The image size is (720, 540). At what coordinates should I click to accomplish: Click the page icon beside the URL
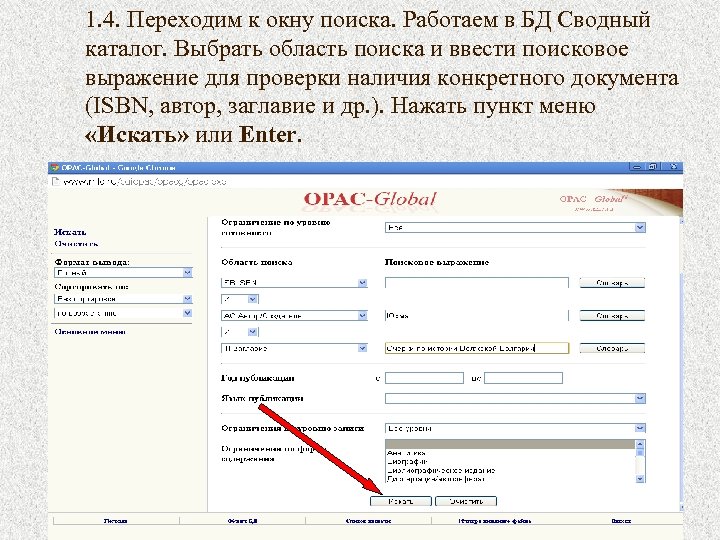tap(56, 181)
